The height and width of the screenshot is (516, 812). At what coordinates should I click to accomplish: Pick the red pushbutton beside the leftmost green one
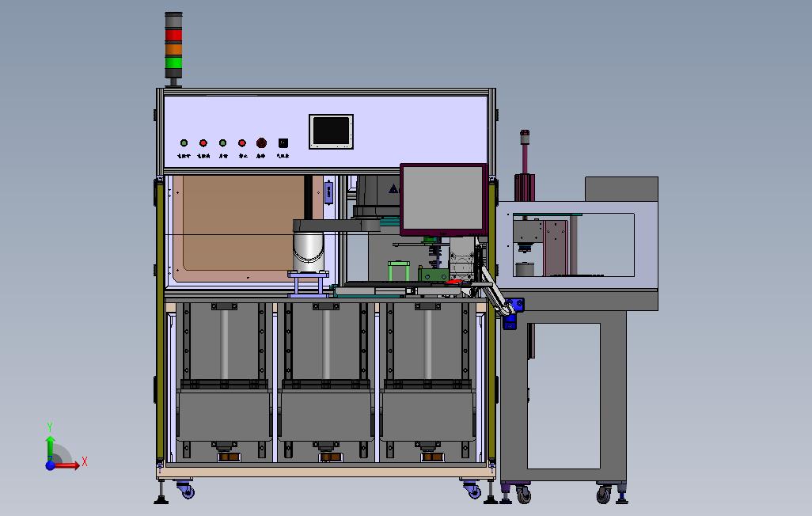tap(203, 143)
